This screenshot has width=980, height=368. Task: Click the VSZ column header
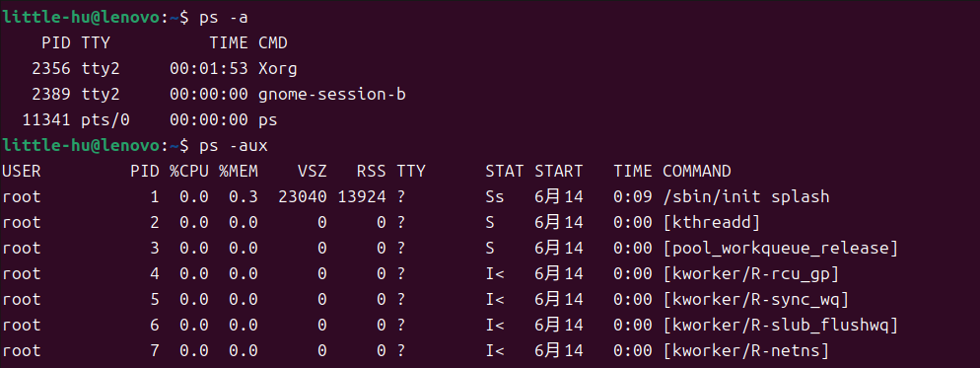(312, 172)
